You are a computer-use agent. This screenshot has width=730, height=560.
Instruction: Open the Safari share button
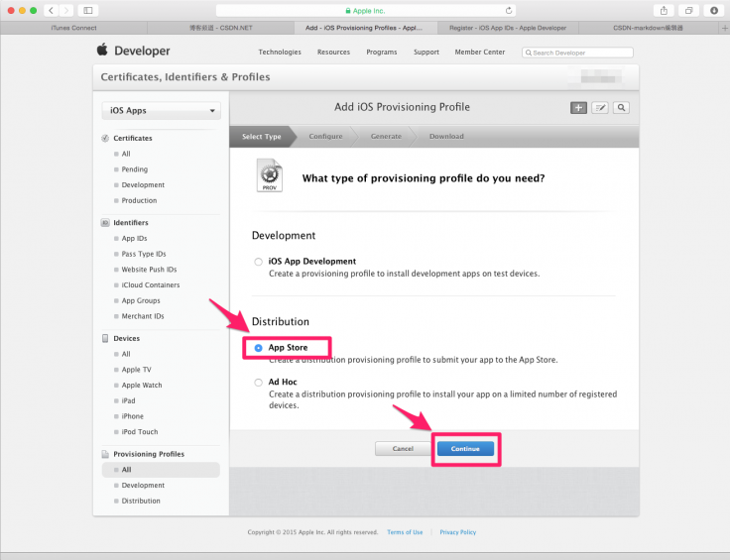click(x=664, y=10)
